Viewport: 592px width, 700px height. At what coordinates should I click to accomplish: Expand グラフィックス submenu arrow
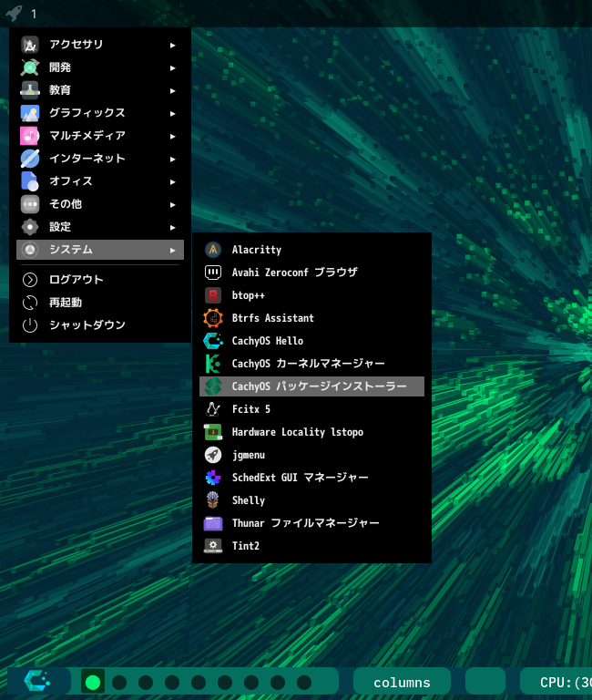(173, 113)
